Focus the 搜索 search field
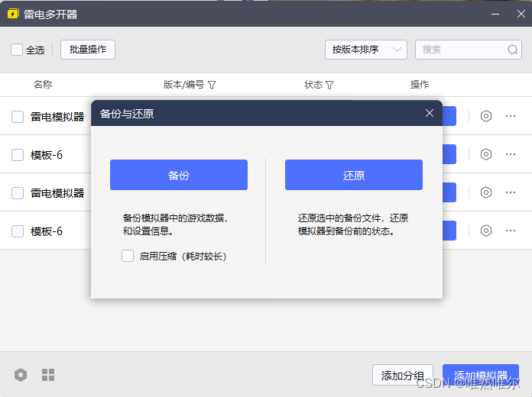Viewport: 532px width, 397px height. tap(469, 50)
